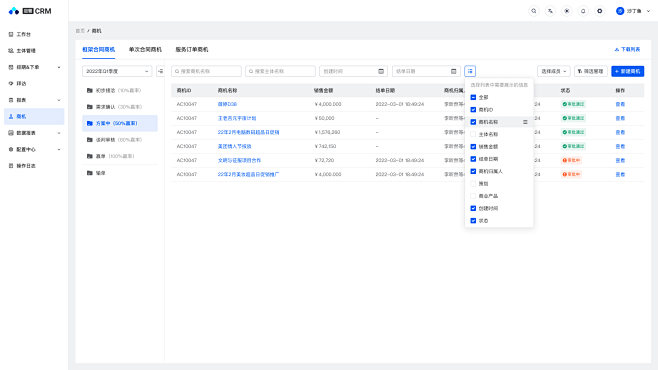The width and height of the screenshot is (658, 370).
Task: Click the light/dark theme icon in header
Action: [x=567, y=11]
